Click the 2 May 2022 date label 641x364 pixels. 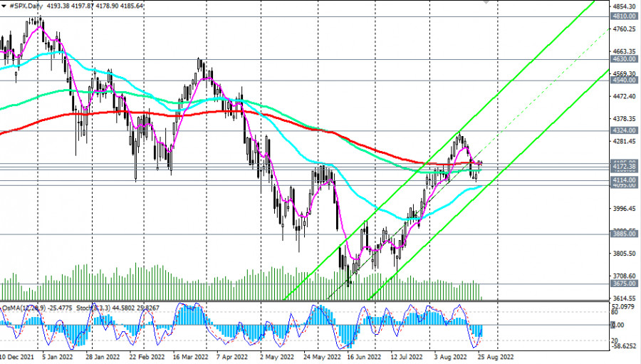(277, 357)
